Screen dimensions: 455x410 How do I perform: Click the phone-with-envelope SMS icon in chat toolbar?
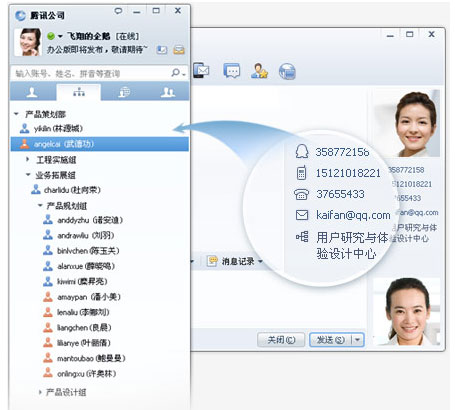[x=201, y=70]
